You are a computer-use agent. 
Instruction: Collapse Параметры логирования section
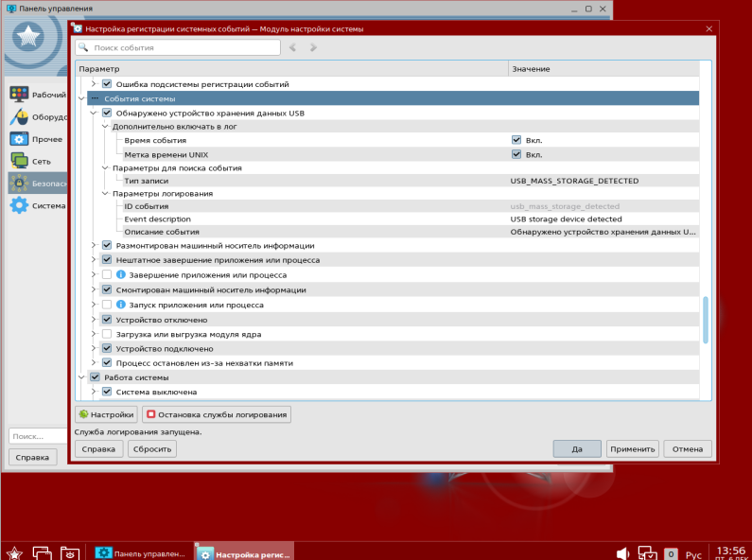(x=106, y=194)
